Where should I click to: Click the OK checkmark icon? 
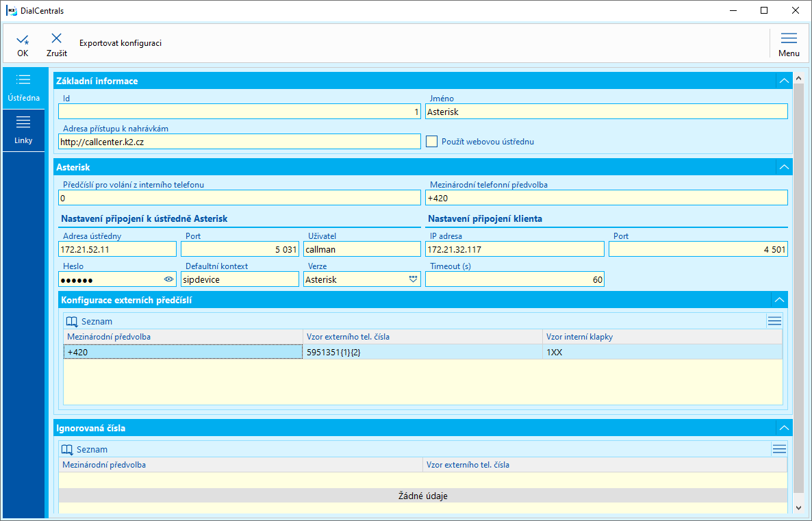[x=23, y=39]
